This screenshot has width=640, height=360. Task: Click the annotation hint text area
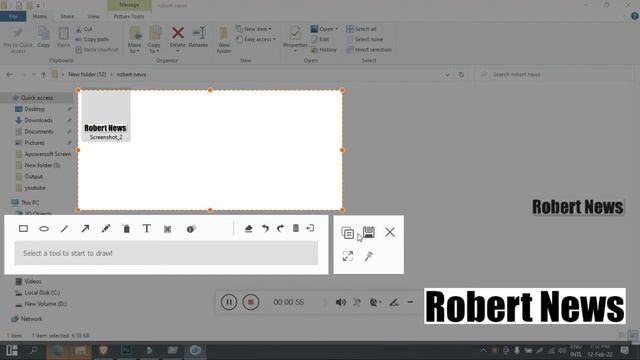pos(166,253)
